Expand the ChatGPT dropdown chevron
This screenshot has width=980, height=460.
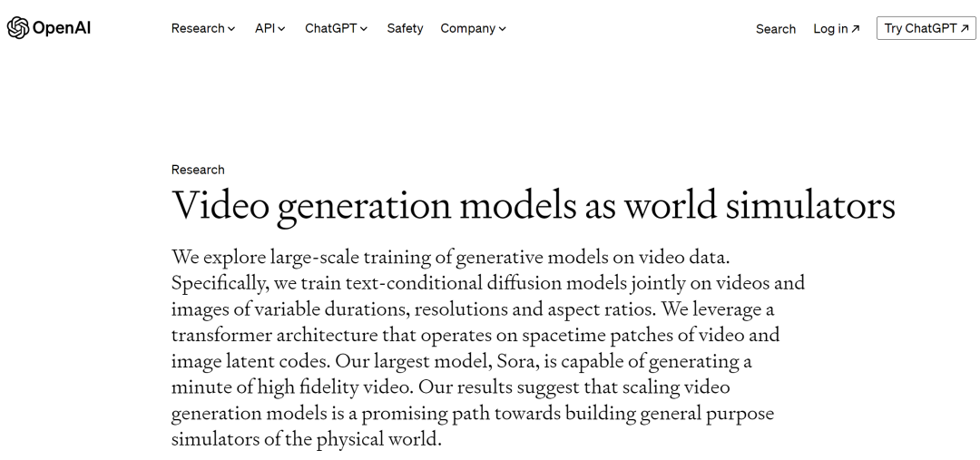[364, 29]
